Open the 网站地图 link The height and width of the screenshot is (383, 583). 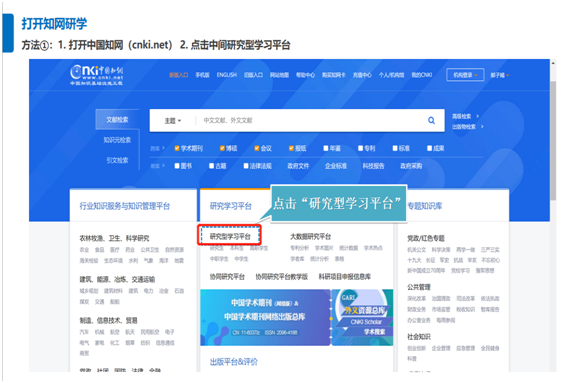[x=280, y=75]
